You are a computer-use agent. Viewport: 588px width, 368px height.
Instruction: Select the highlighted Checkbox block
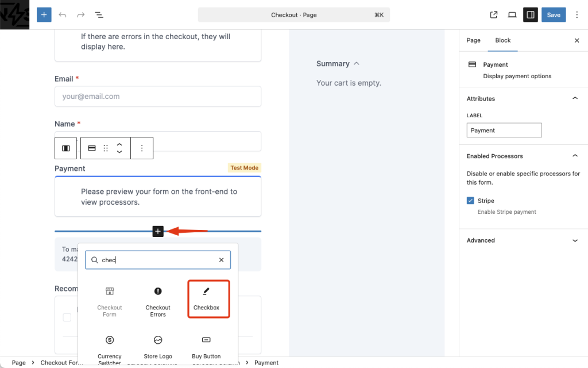click(208, 298)
